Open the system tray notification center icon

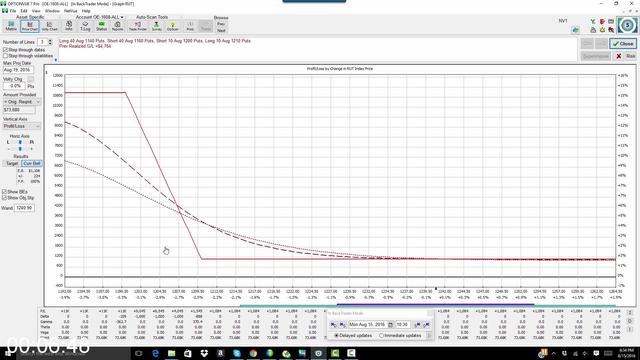click(x=596, y=353)
